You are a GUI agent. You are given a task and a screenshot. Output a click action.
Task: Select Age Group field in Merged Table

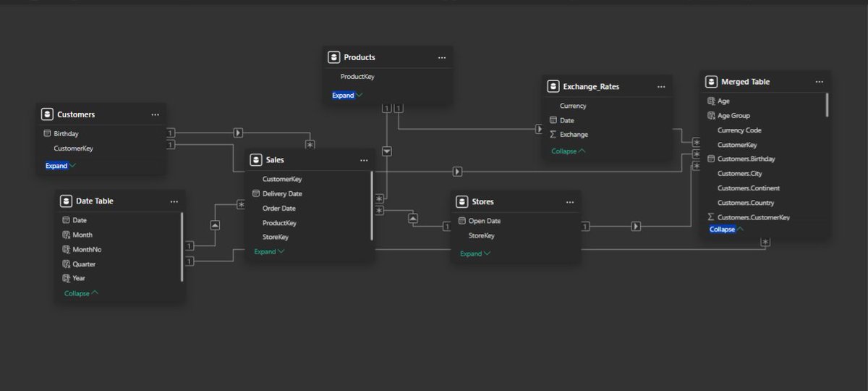pos(733,116)
